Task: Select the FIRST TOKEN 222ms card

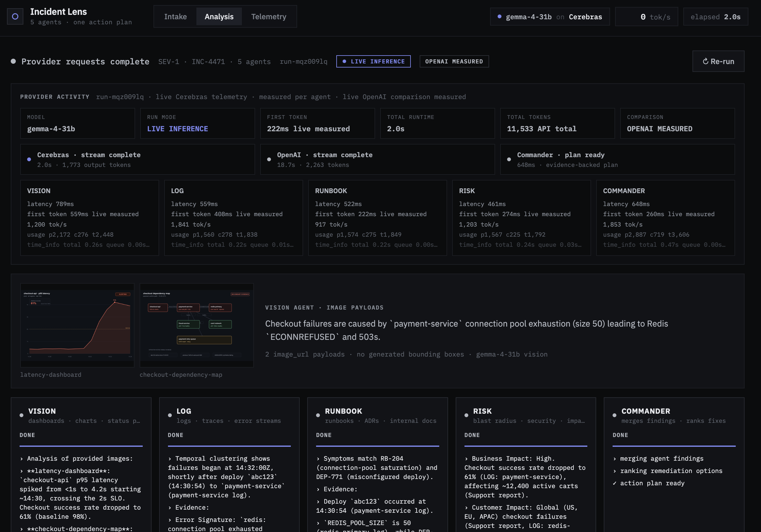Action: point(318,123)
